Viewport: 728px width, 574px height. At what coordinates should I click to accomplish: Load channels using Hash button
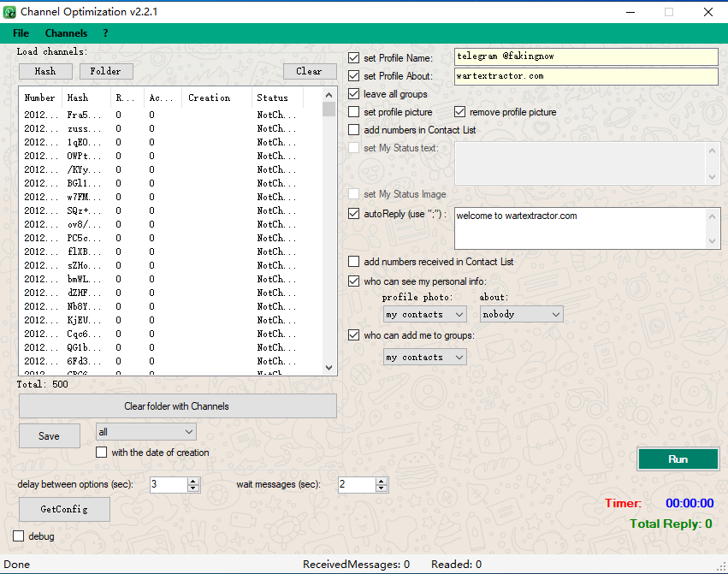(x=45, y=71)
